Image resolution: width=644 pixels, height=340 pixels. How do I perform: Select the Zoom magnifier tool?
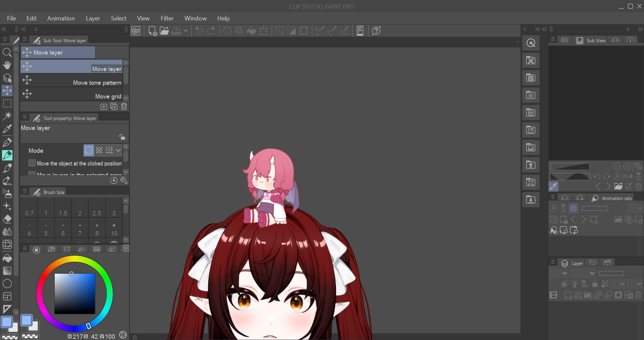pyautogui.click(x=7, y=52)
